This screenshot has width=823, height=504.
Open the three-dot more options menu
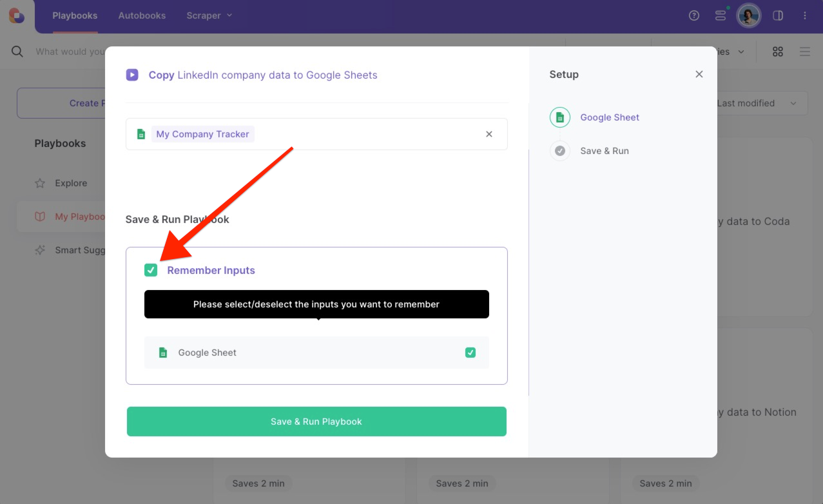pos(805,15)
